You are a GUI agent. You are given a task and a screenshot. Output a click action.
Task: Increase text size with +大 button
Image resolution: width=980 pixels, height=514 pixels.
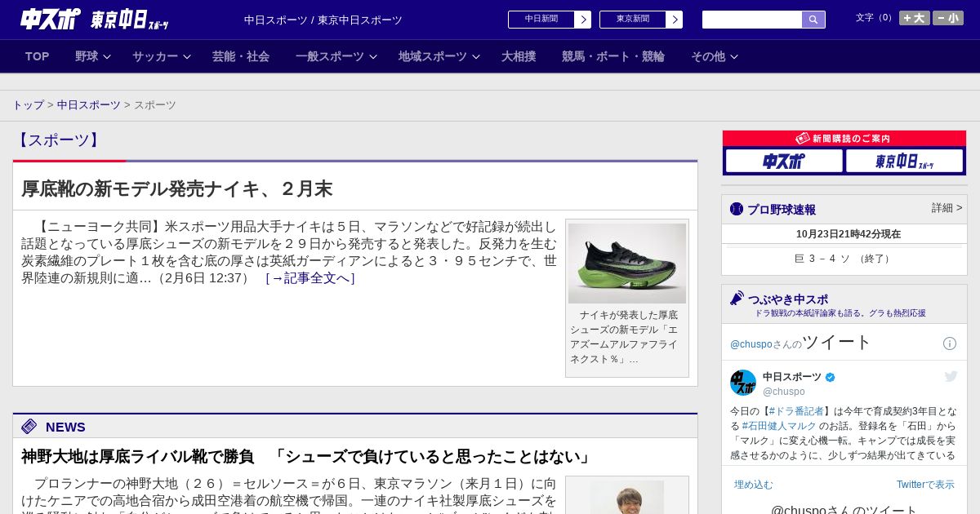[915, 18]
